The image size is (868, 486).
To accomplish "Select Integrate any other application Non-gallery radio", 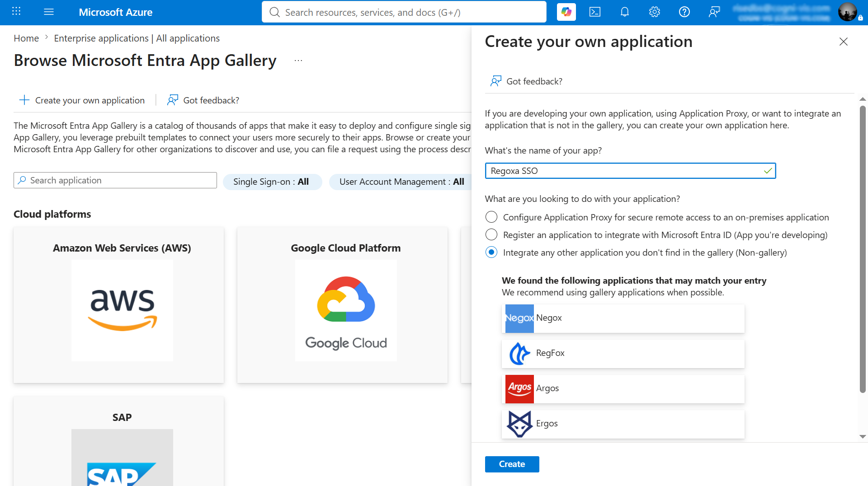I will (491, 252).
